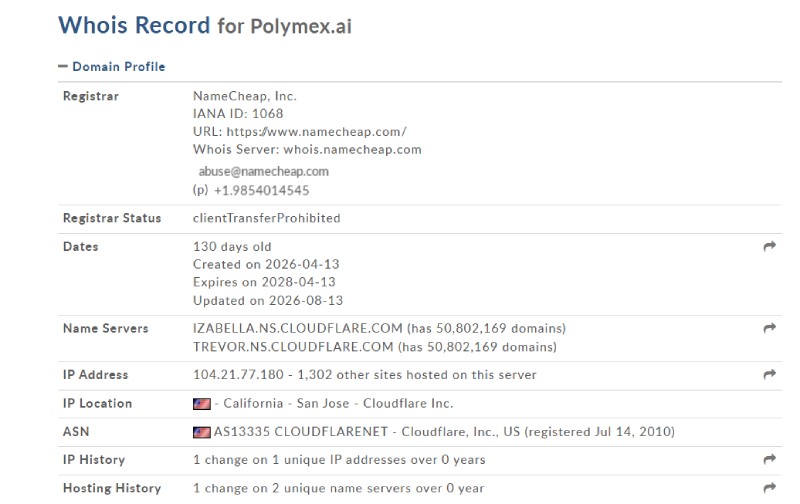Open share arrow in Name Servers row

point(769,328)
